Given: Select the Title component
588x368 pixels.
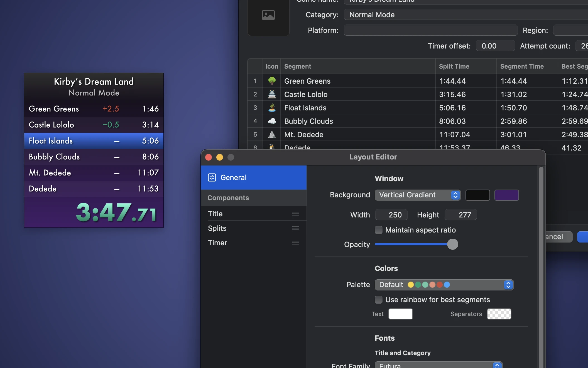Looking at the screenshot, I should [254, 214].
